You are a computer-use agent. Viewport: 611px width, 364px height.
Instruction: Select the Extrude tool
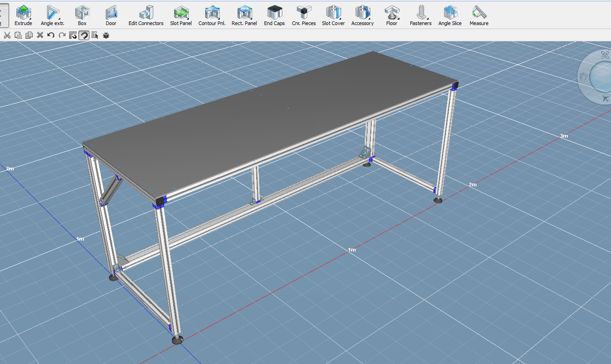tap(23, 15)
